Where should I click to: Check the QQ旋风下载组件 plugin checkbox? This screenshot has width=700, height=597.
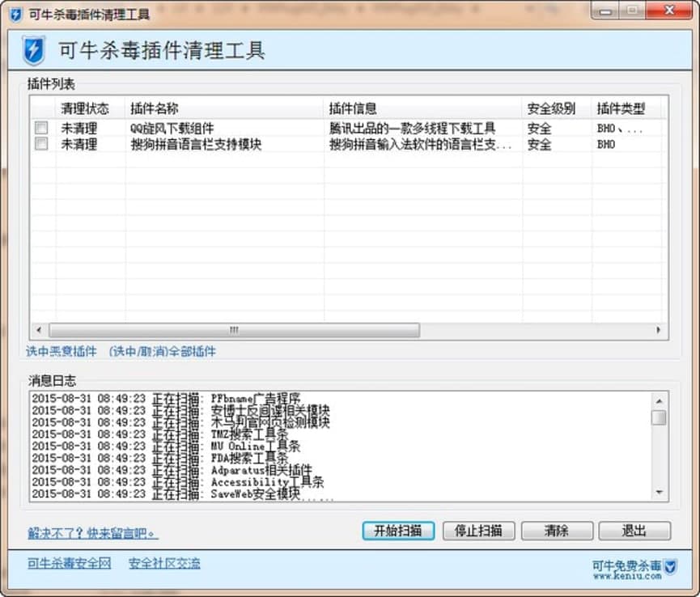tap(41, 128)
